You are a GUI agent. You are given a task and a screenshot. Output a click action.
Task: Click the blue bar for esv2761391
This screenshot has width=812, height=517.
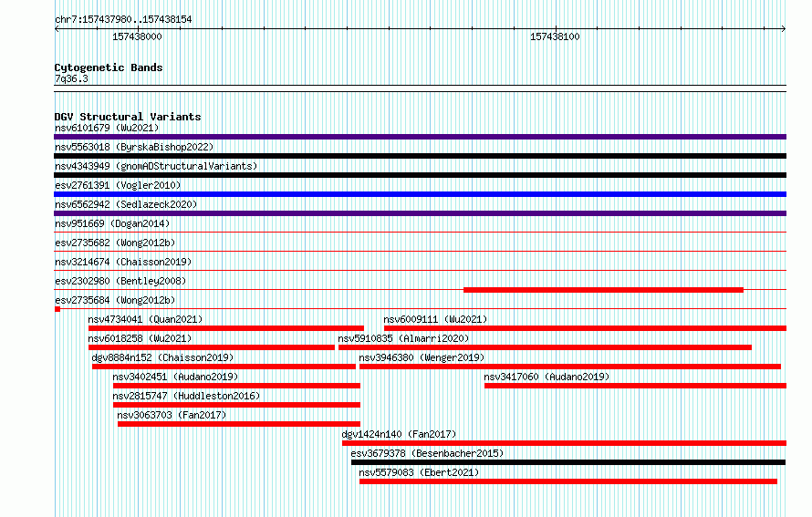[420, 194]
